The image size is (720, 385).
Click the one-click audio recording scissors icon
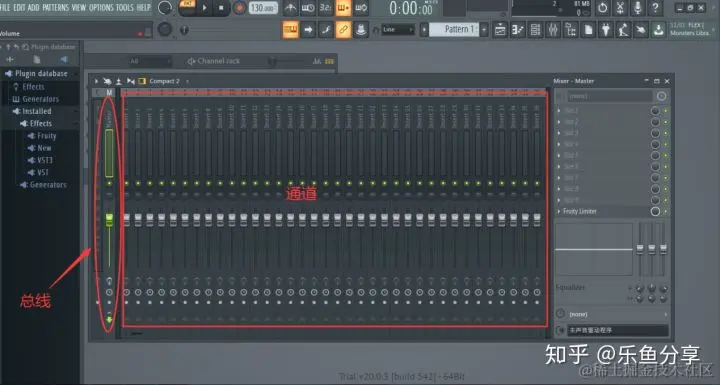(620, 8)
